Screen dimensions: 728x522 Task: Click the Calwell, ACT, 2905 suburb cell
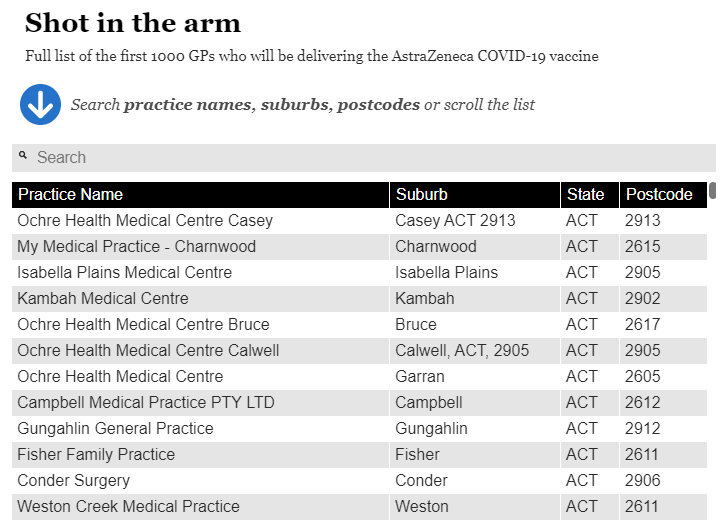[474, 351]
